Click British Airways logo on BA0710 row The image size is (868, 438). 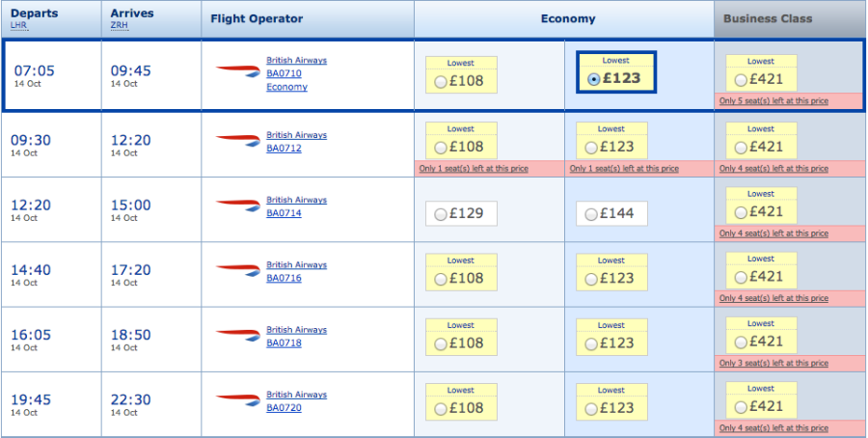237,68
